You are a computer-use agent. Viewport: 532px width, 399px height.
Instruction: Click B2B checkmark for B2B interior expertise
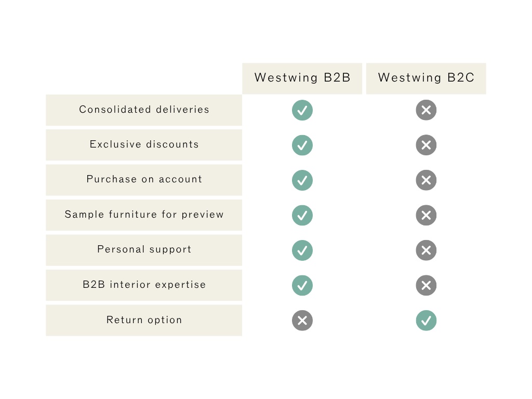click(302, 285)
